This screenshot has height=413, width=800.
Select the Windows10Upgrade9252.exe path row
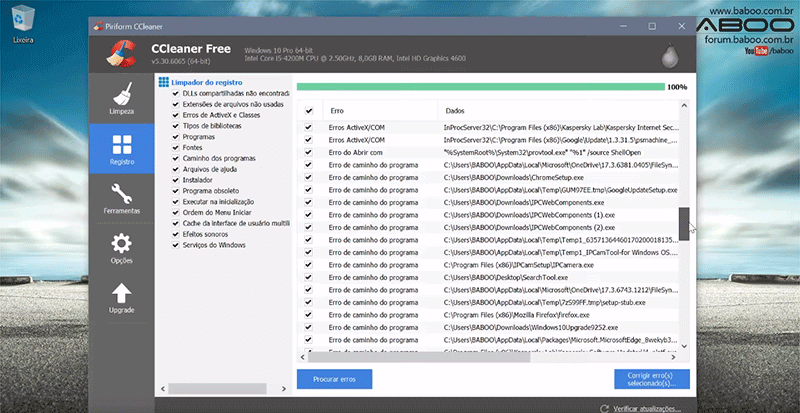[x=488, y=327]
